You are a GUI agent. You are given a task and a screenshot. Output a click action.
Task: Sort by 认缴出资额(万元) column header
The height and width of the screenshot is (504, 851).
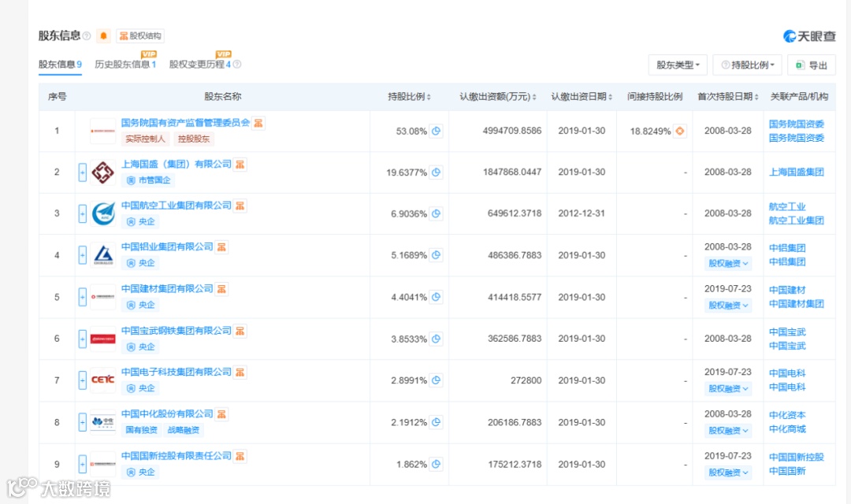click(x=498, y=97)
